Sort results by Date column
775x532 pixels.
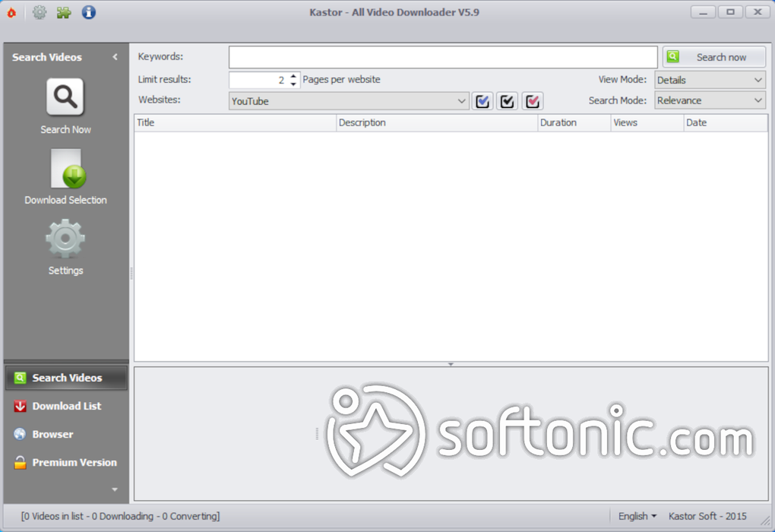[726, 122]
